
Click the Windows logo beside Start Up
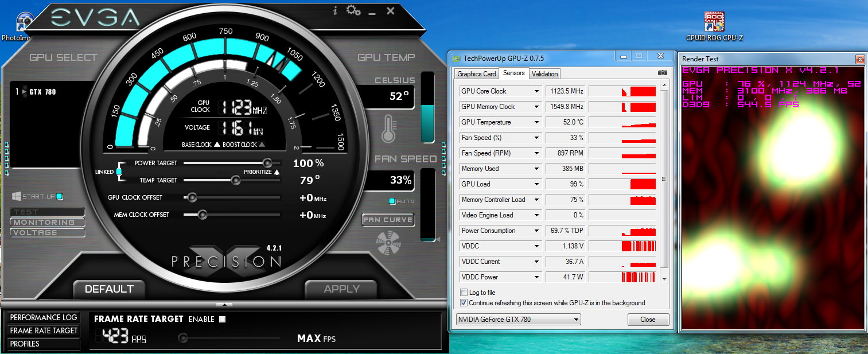[16, 196]
